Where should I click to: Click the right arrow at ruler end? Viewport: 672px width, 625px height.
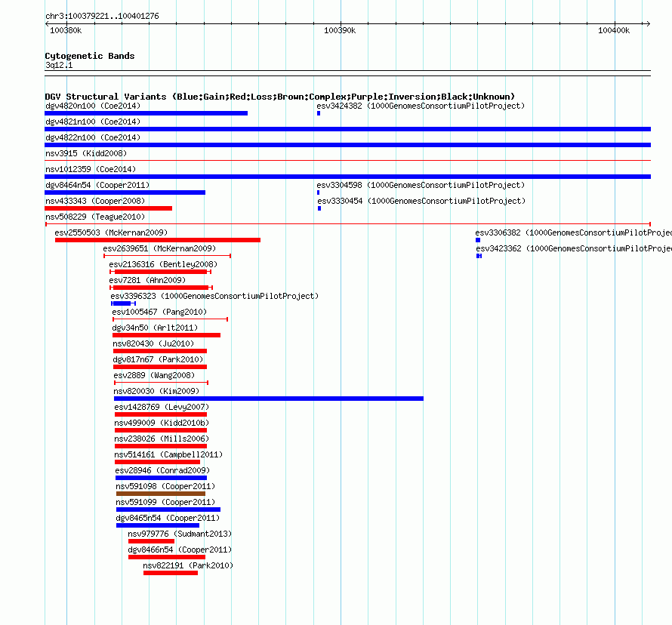(648, 23)
